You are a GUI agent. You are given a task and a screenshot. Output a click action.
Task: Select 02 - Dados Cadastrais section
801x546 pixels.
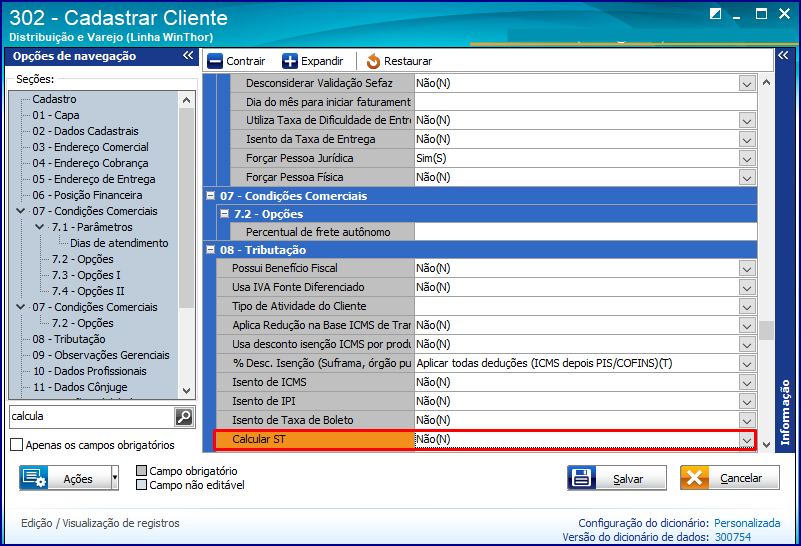tap(85, 131)
